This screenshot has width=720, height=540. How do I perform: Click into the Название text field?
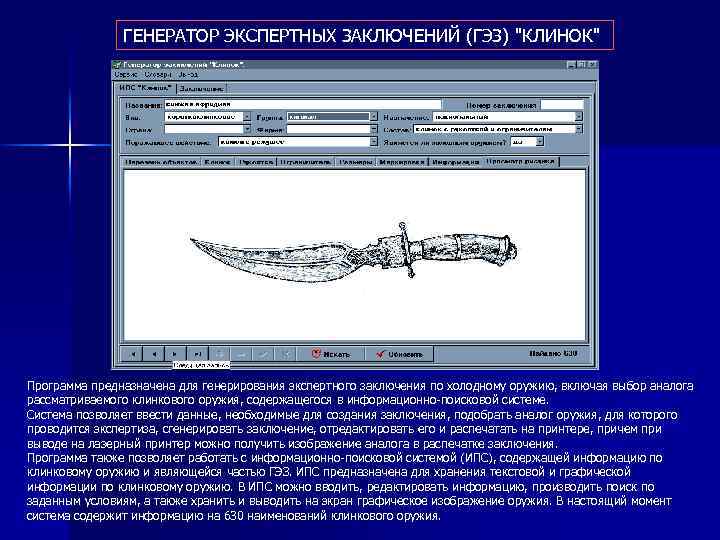(303, 105)
